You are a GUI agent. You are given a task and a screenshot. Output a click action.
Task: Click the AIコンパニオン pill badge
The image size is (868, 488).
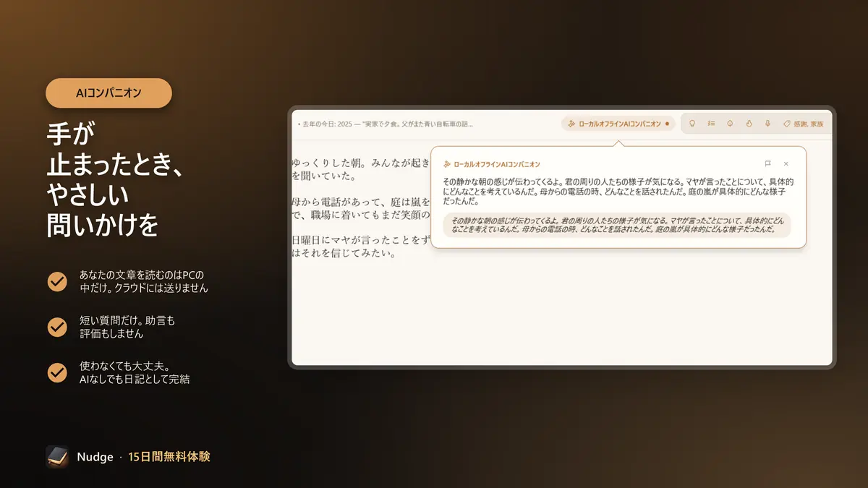click(x=109, y=93)
